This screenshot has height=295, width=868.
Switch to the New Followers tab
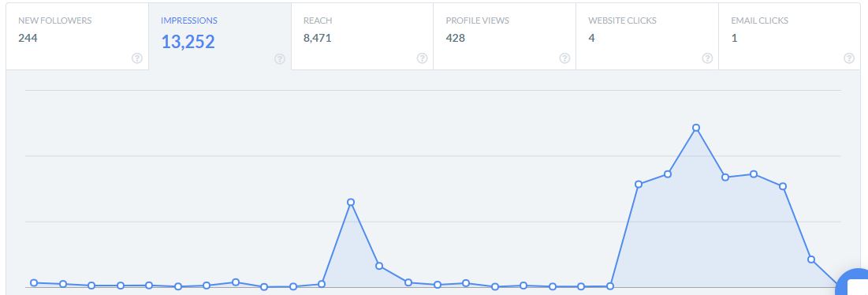pyautogui.click(x=77, y=36)
